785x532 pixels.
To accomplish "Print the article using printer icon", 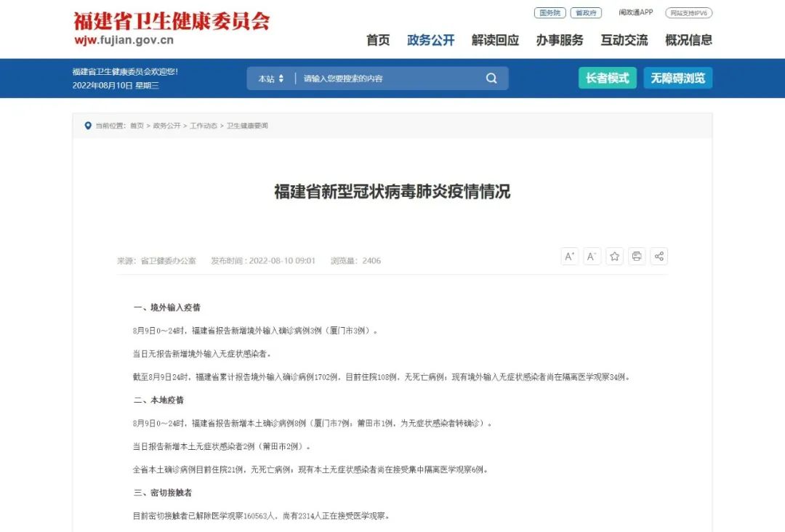I will tap(637, 257).
